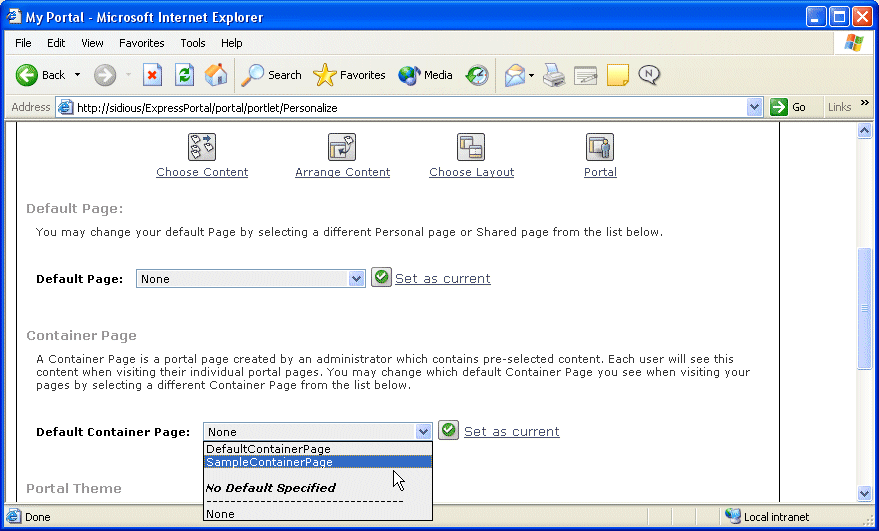Expand the Address bar dropdown arrow

(755, 107)
